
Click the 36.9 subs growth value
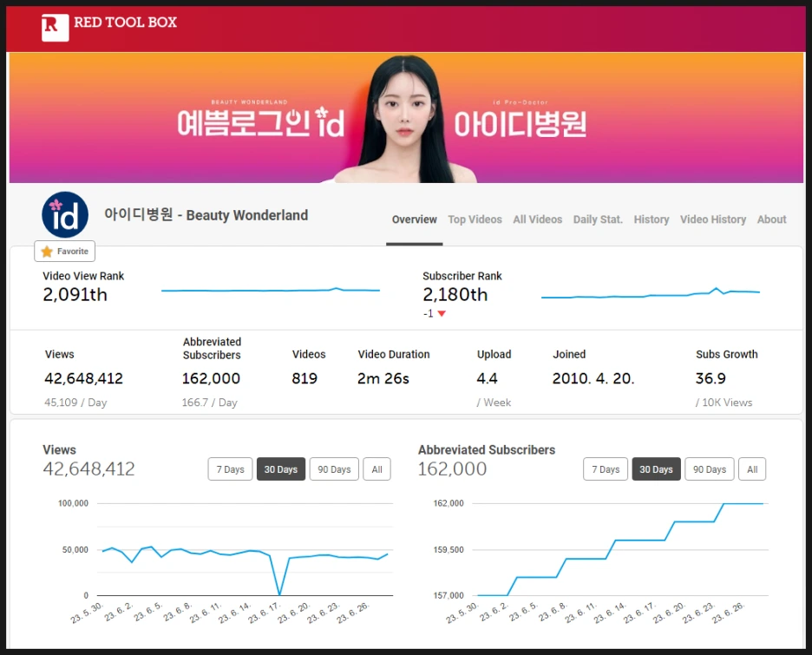[x=710, y=378]
